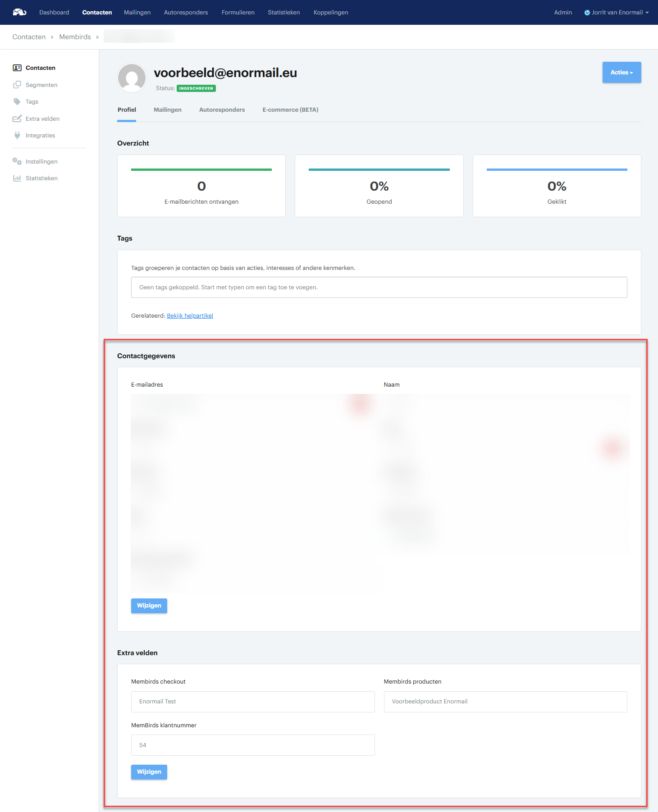The height and width of the screenshot is (812, 658).
Task: Click the tags input field
Action: click(x=379, y=287)
